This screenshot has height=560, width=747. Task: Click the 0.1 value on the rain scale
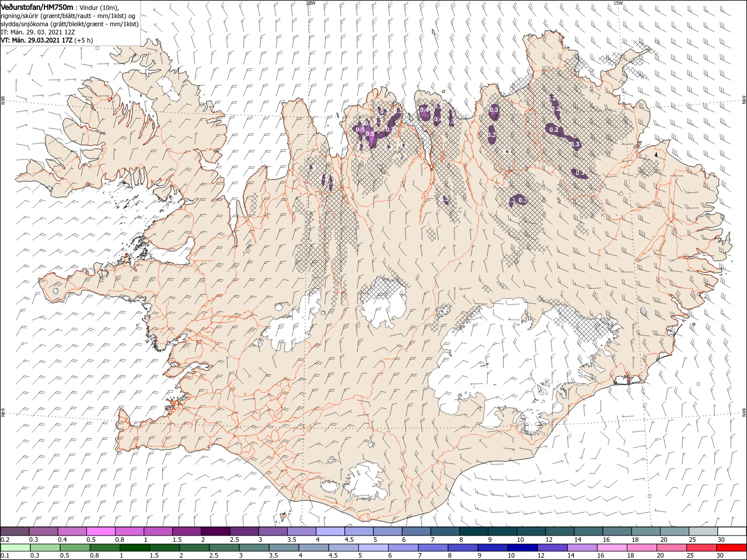pos(5,556)
